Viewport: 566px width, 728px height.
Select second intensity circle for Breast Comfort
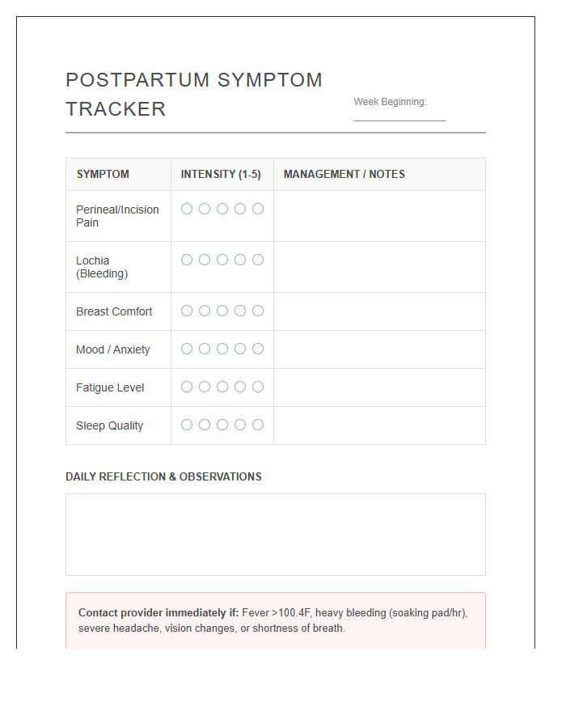click(x=205, y=311)
